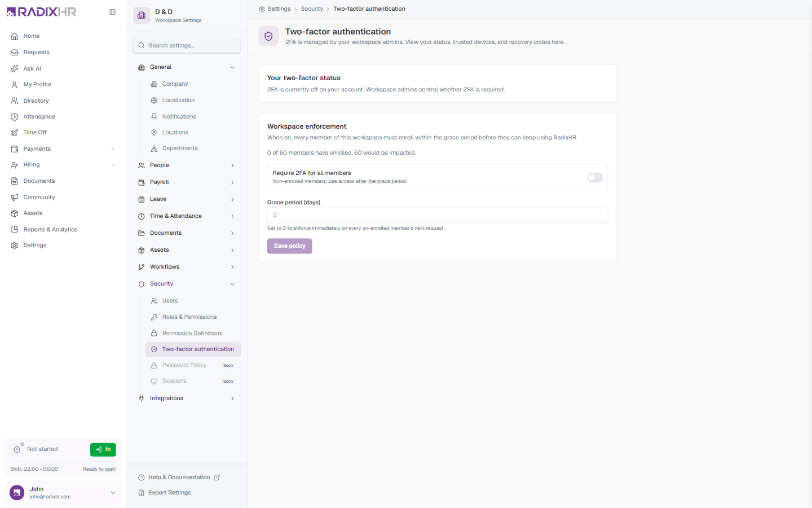812x508 pixels.
Task: Open Reports & Analytics chart icon
Action: [x=15, y=230]
